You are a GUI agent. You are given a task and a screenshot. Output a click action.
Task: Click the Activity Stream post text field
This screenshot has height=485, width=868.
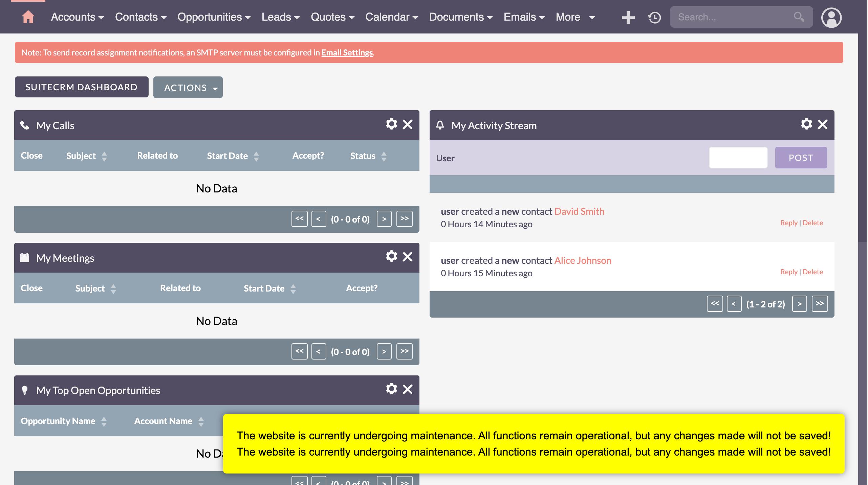tap(738, 158)
